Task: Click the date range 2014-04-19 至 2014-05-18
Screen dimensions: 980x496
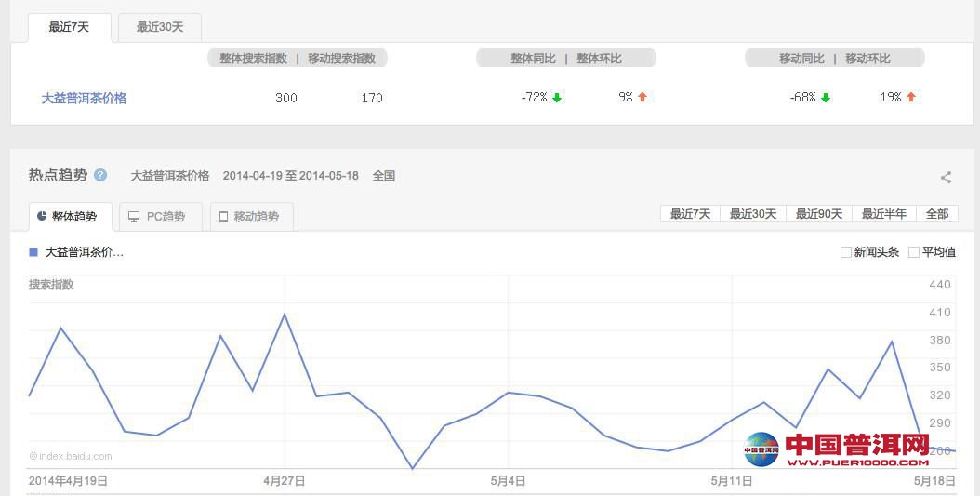Action: coord(291,176)
